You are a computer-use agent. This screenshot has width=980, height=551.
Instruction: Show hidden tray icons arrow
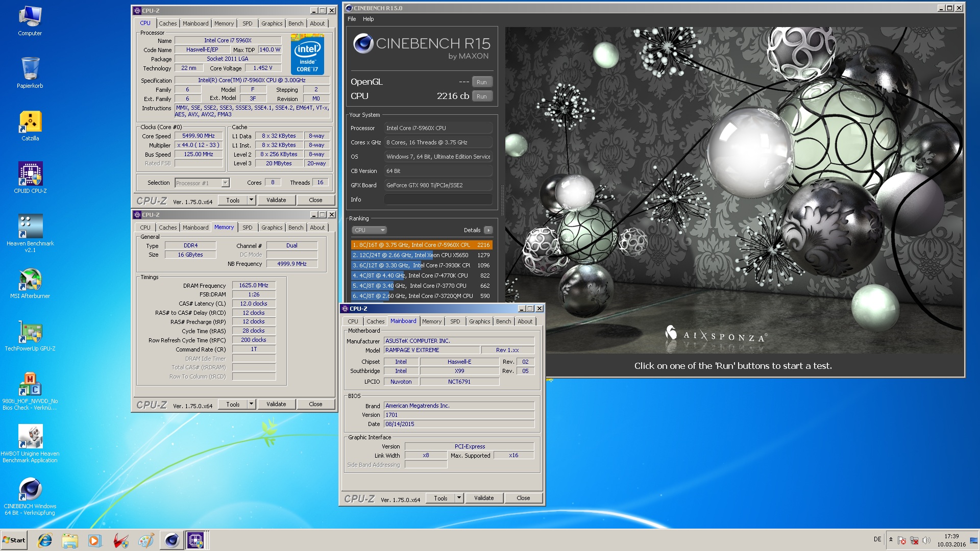click(x=891, y=540)
